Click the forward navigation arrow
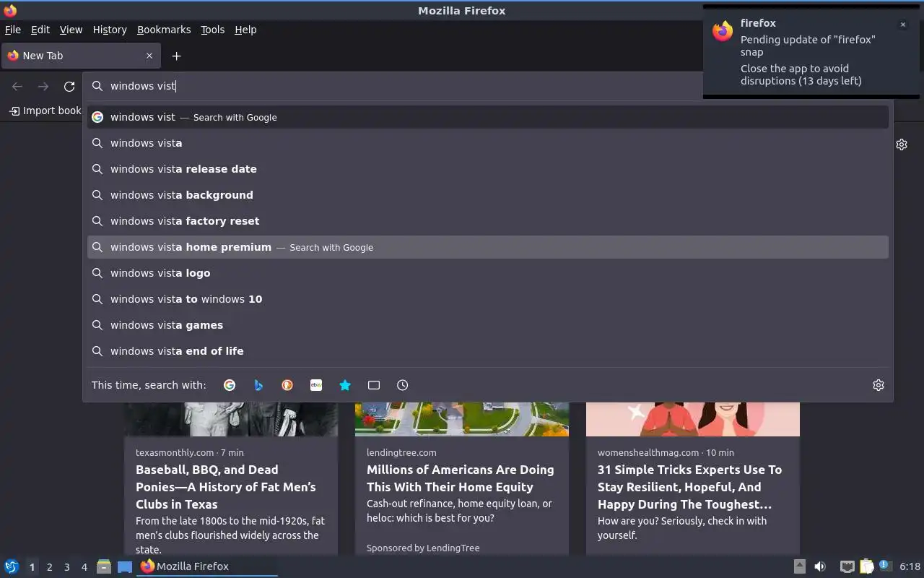924x578 pixels. [x=43, y=86]
